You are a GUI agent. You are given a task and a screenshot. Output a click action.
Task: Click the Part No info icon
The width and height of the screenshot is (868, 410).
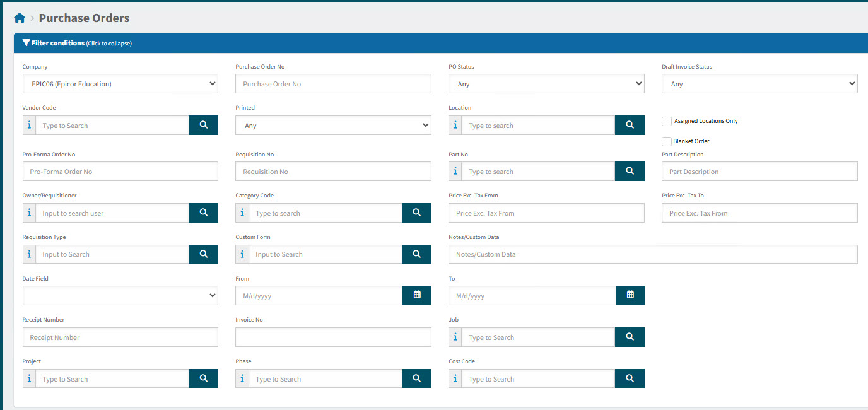(x=455, y=172)
